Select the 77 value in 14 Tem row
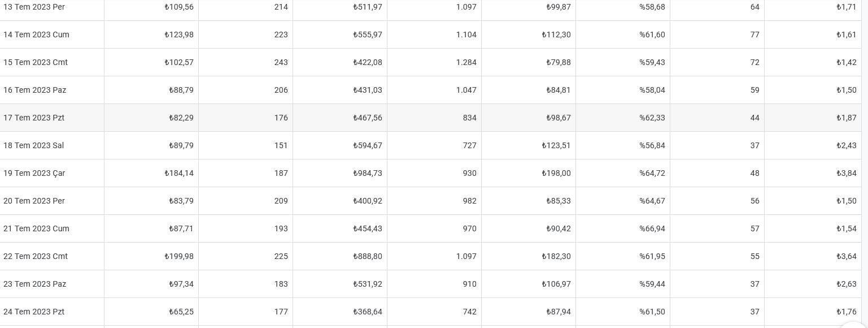Screen dimensions: 868x328 (717, 34)
